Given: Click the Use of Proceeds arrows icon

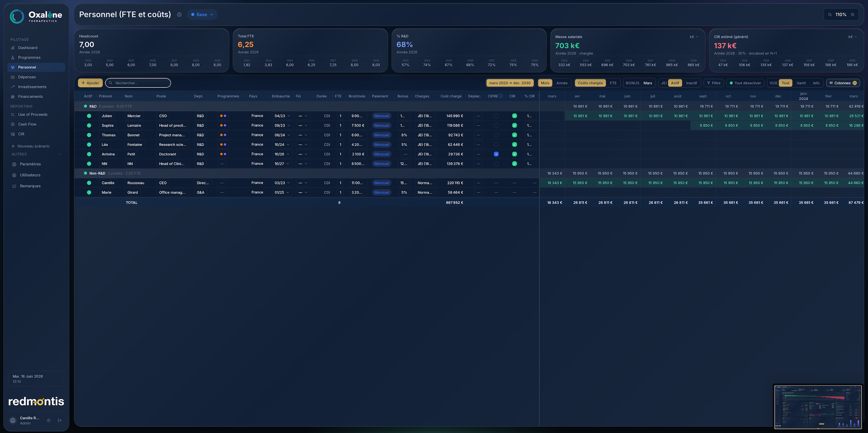Looking at the screenshot, I should [x=13, y=115].
